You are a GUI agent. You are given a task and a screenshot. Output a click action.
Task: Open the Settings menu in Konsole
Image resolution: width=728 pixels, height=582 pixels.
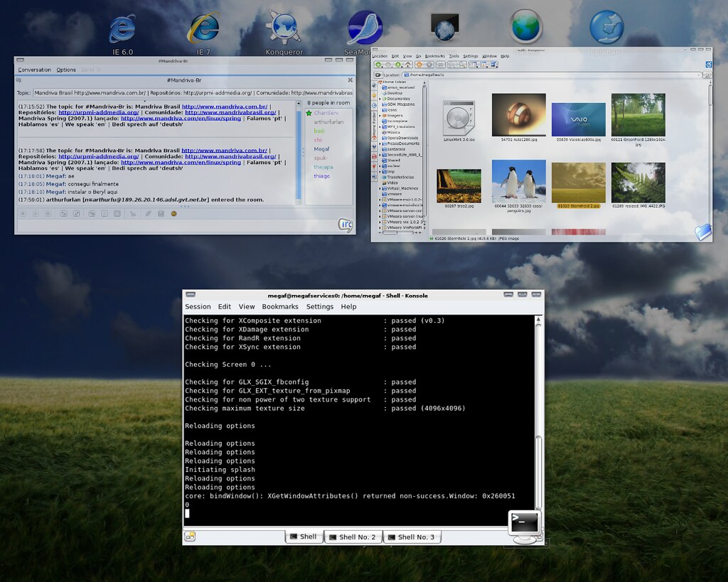pos(319,306)
